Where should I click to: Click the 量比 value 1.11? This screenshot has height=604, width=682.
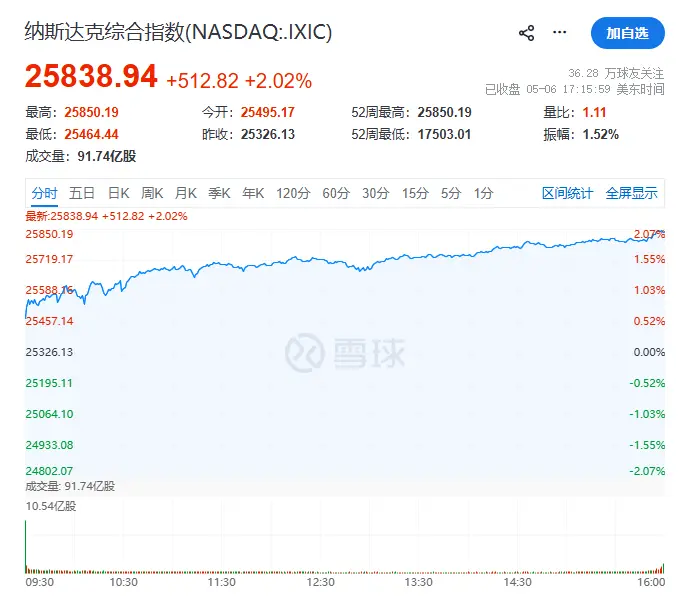point(595,113)
